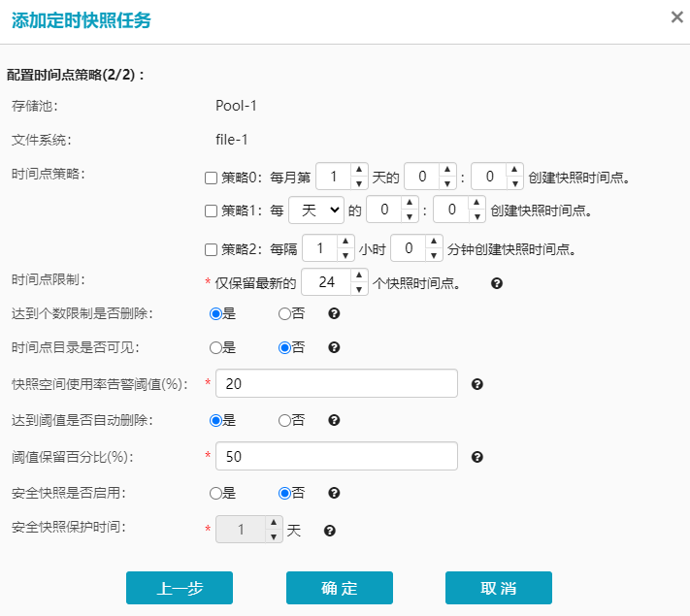Enable the 策略1 checkbox
This screenshot has height=616, width=690.
tap(211, 211)
